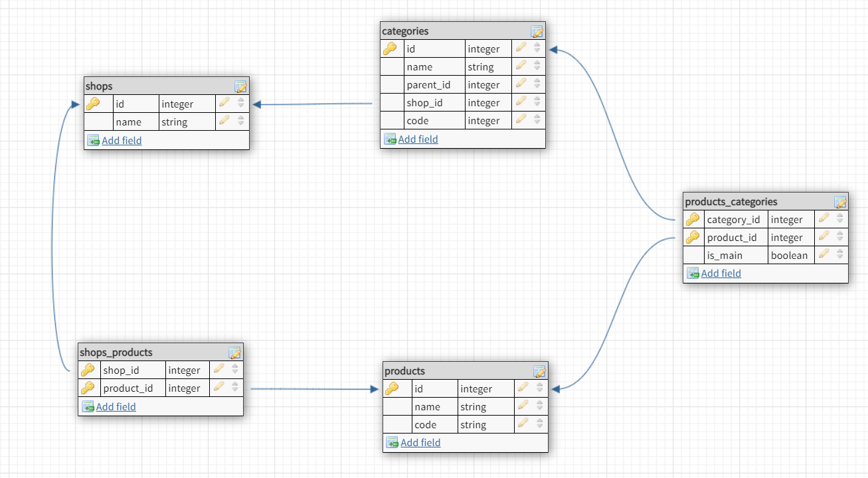Click primary key icon of categories id
The width and height of the screenshot is (868, 478).
coord(390,48)
